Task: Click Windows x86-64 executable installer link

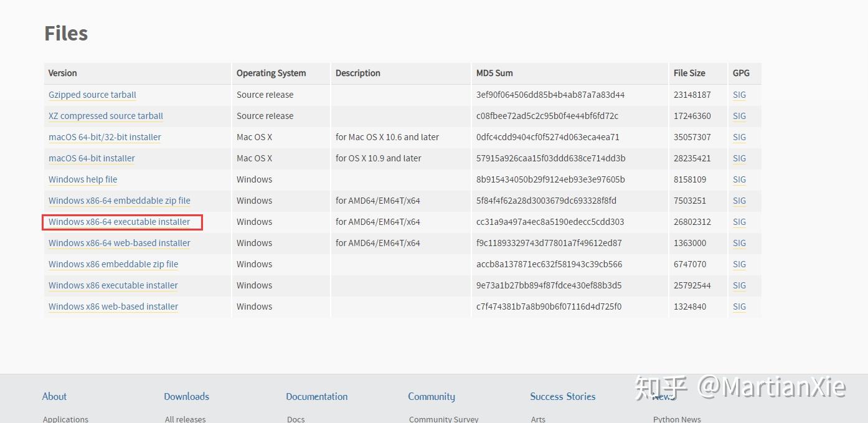Action: tap(120, 222)
